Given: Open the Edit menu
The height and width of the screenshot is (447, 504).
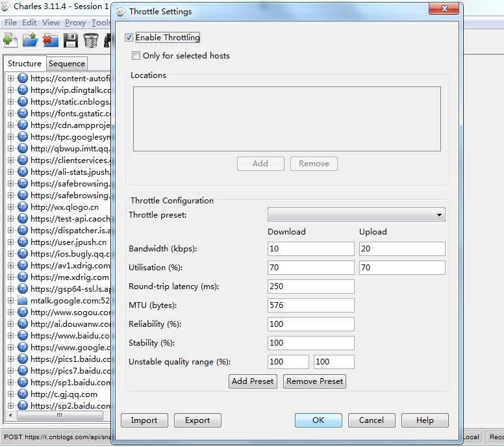Looking at the screenshot, I should coord(29,23).
